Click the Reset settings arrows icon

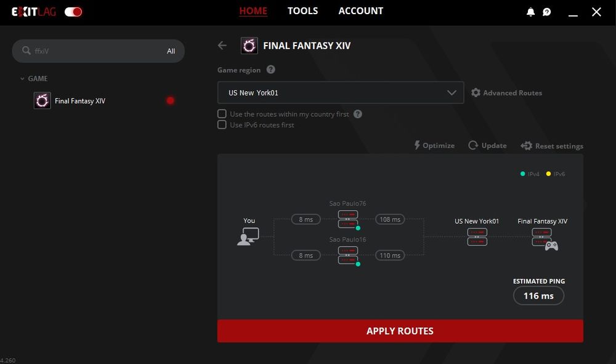pos(526,146)
